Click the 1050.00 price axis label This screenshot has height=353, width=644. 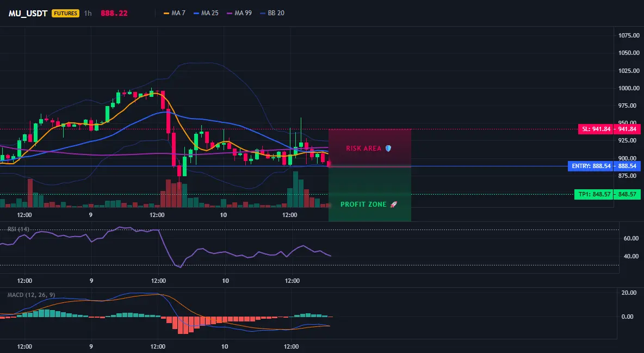point(629,53)
